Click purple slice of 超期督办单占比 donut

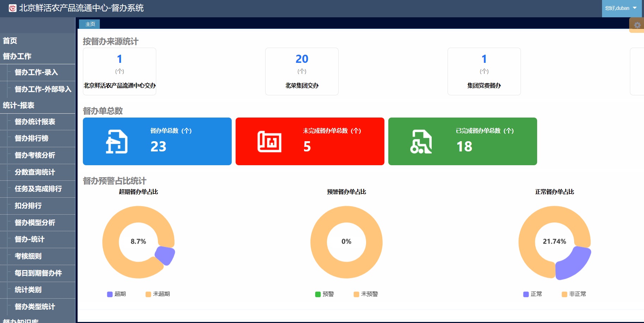click(x=166, y=255)
